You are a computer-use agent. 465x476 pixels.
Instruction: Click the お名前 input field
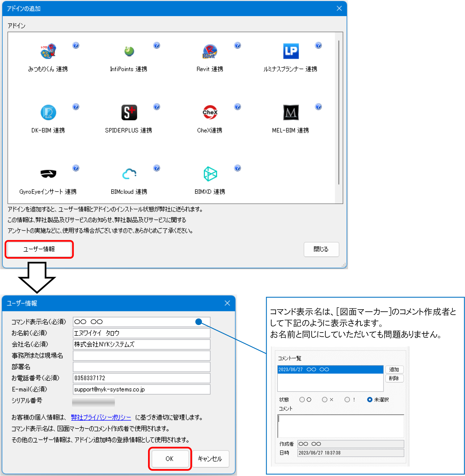[142, 333]
